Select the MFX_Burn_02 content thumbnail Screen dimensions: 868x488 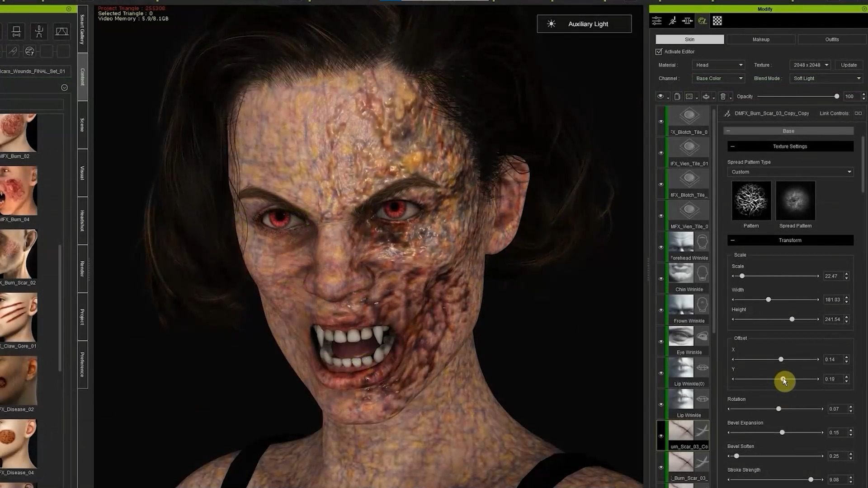[x=18, y=133]
